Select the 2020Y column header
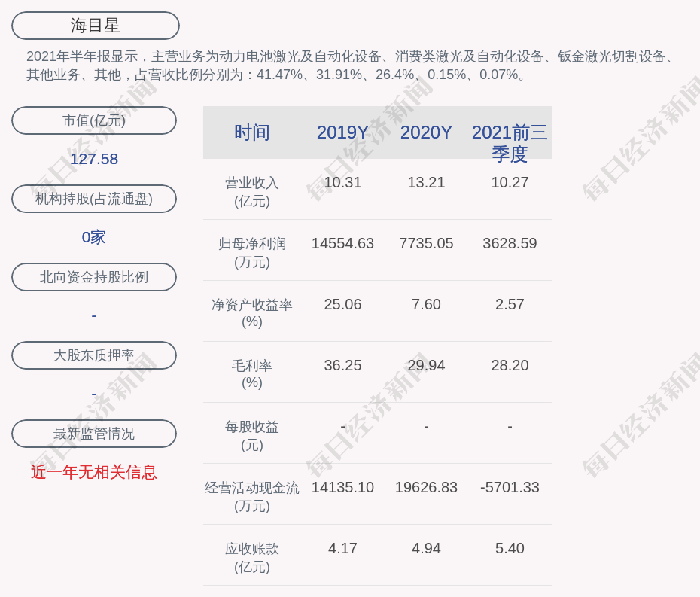Viewport: 700px width, 597px height. click(426, 132)
